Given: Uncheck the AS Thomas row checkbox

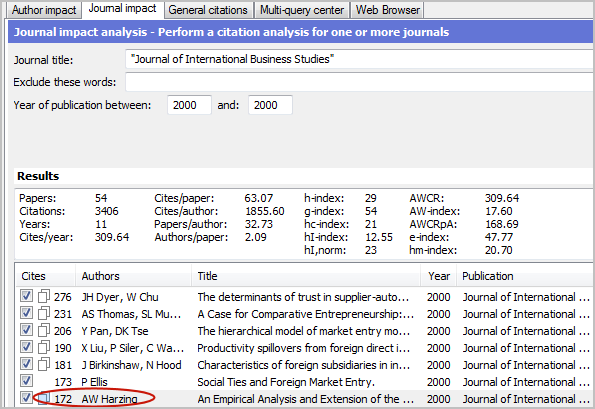Looking at the screenshot, I should point(26,313).
